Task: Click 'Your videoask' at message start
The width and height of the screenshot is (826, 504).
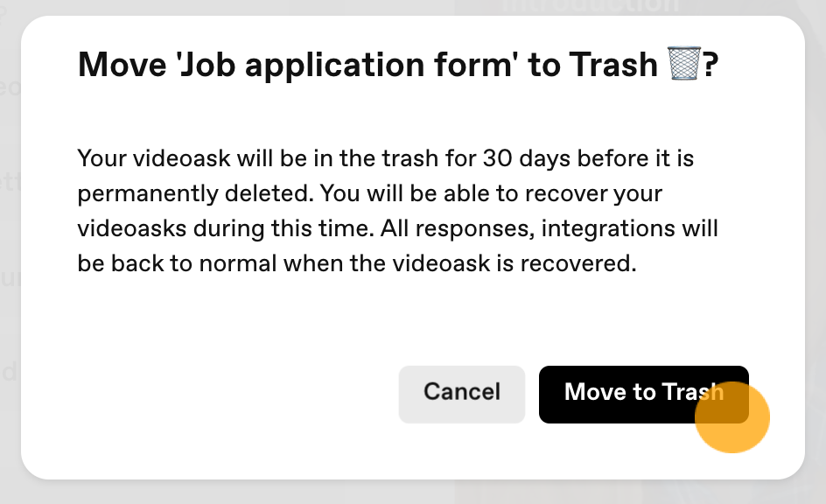Action: click(154, 158)
